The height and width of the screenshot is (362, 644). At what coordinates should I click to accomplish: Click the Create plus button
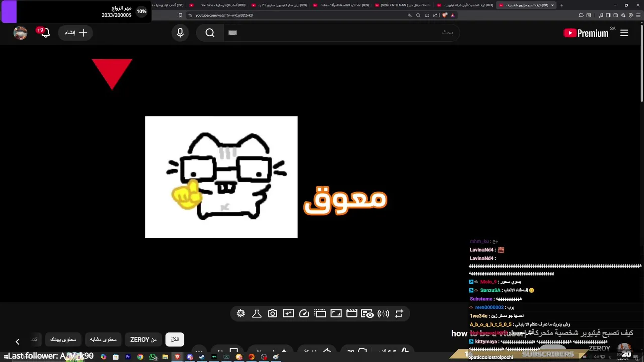76,33
